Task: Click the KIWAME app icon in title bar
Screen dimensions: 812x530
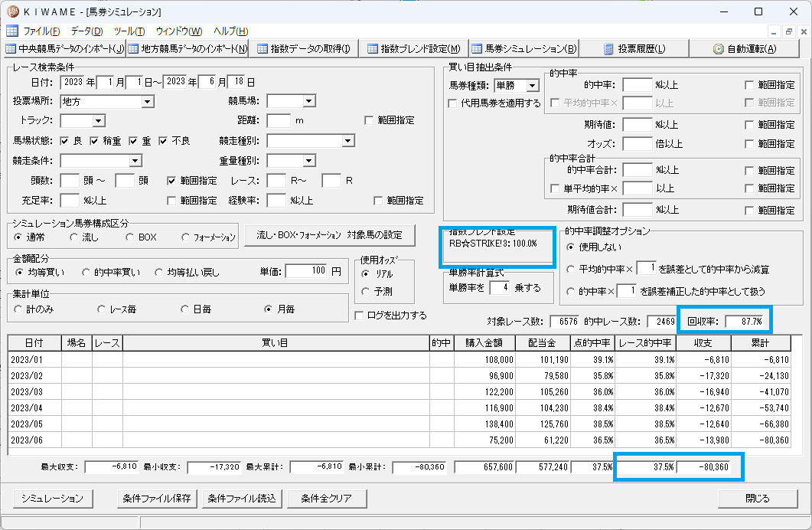Action: (12, 11)
